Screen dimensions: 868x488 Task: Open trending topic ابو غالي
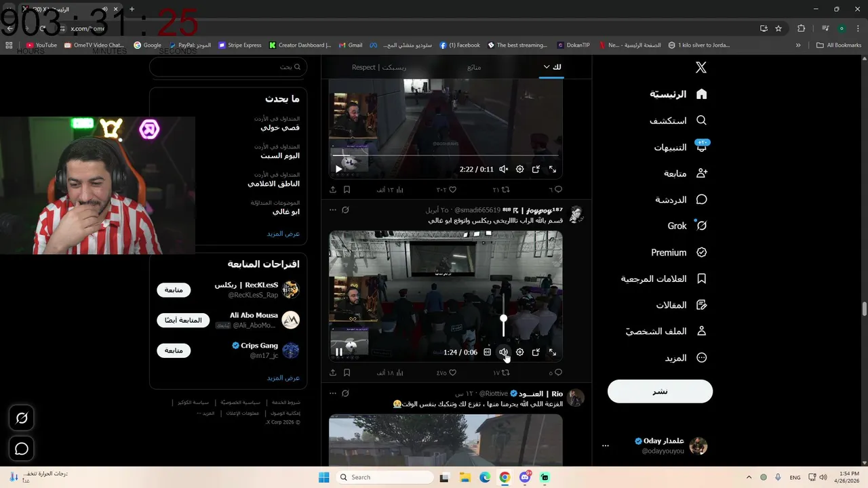[x=286, y=211]
